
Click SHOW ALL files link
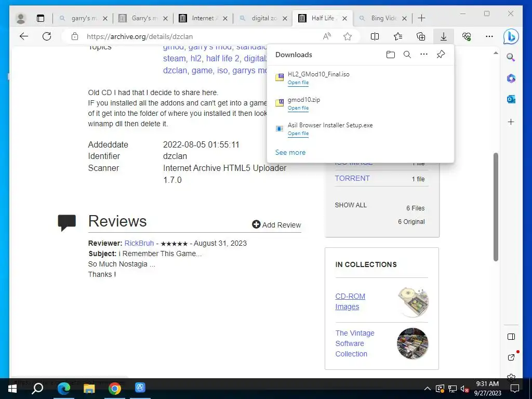point(351,205)
